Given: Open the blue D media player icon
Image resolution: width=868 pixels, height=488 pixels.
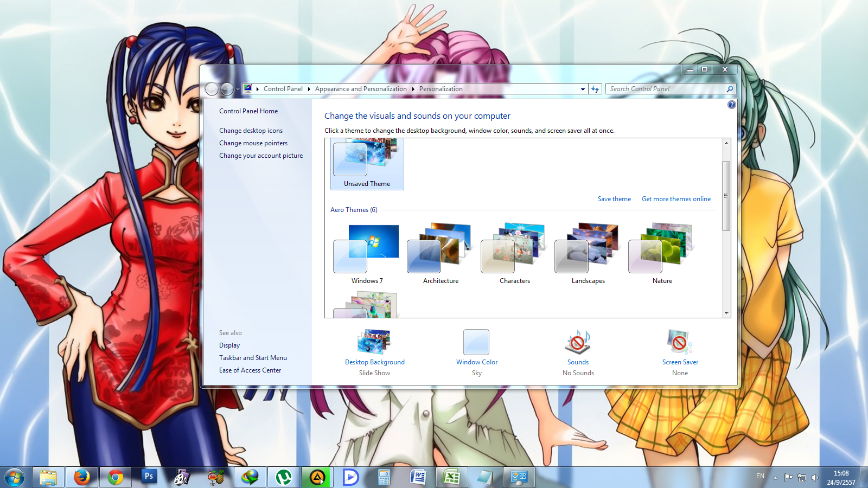Looking at the screenshot, I should 350,477.
